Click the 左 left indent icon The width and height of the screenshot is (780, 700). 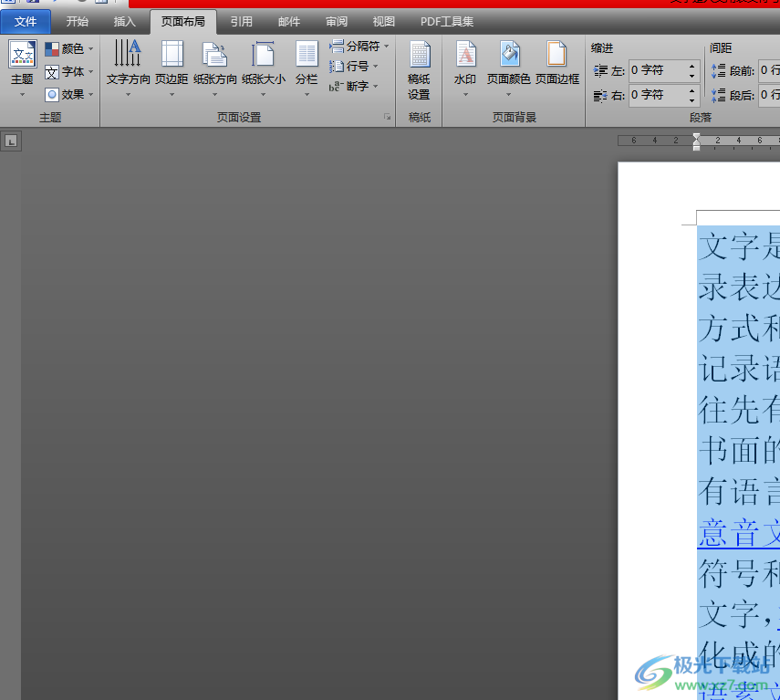point(601,70)
